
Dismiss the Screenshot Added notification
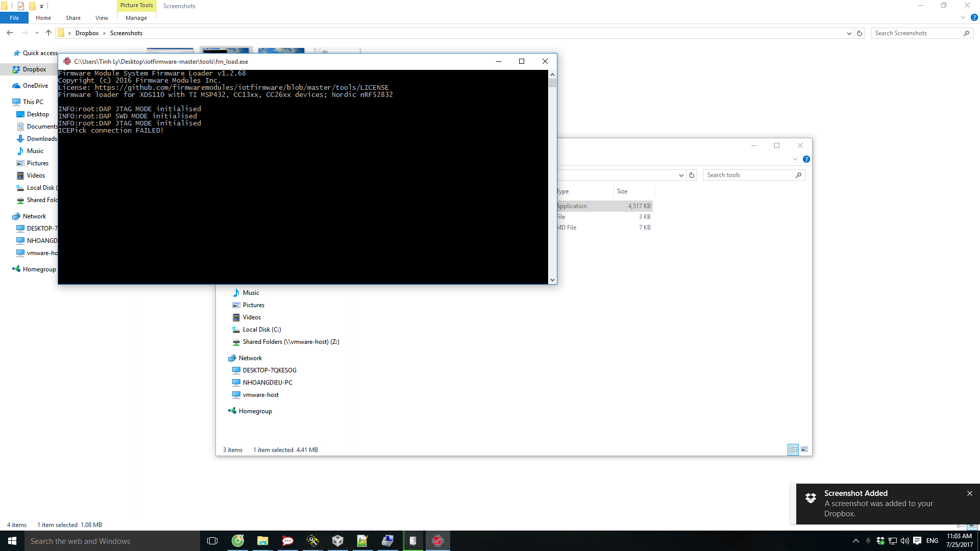969,493
